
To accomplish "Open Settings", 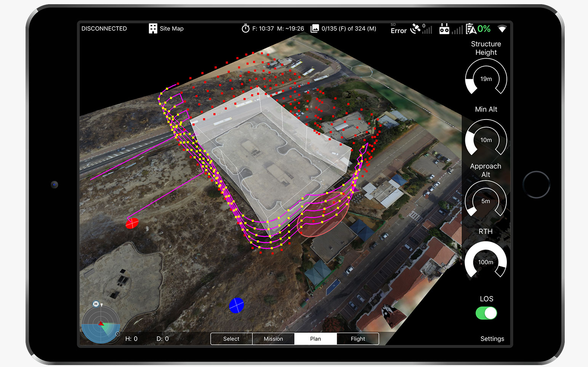I will coord(492,339).
